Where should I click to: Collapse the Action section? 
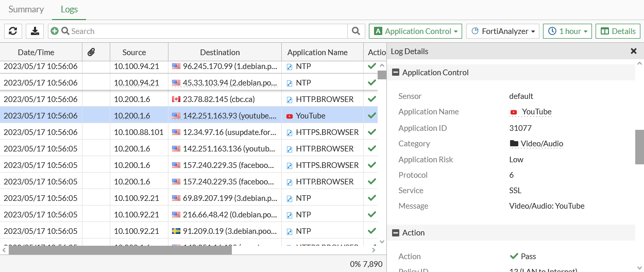396,233
